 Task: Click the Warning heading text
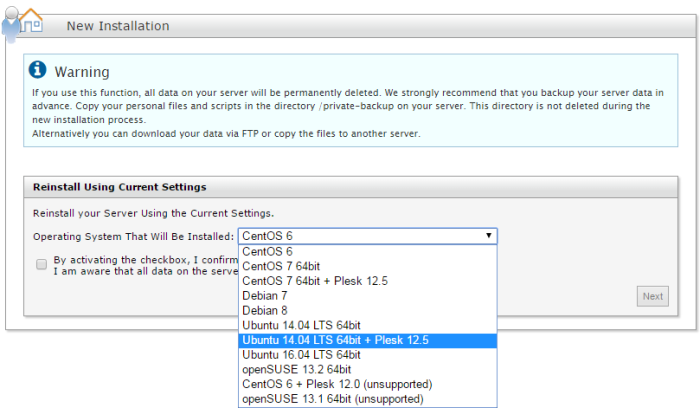(x=82, y=72)
